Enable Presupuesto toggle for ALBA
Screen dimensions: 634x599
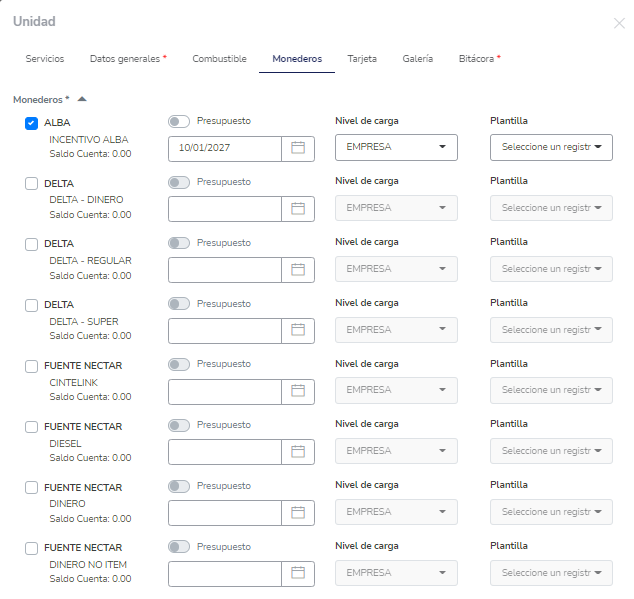point(179,121)
